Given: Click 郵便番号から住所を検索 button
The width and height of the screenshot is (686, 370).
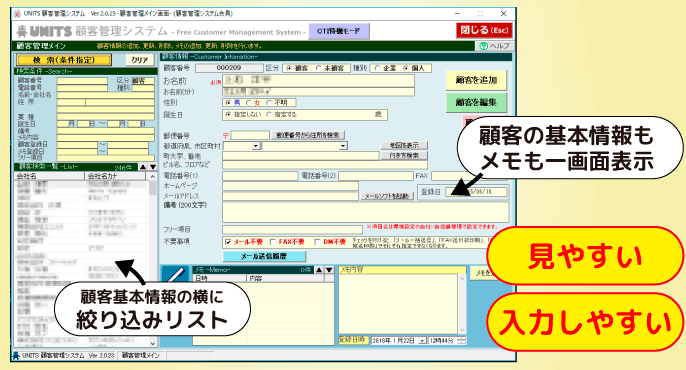Looking at the screenshot, I should pos(308,136).
